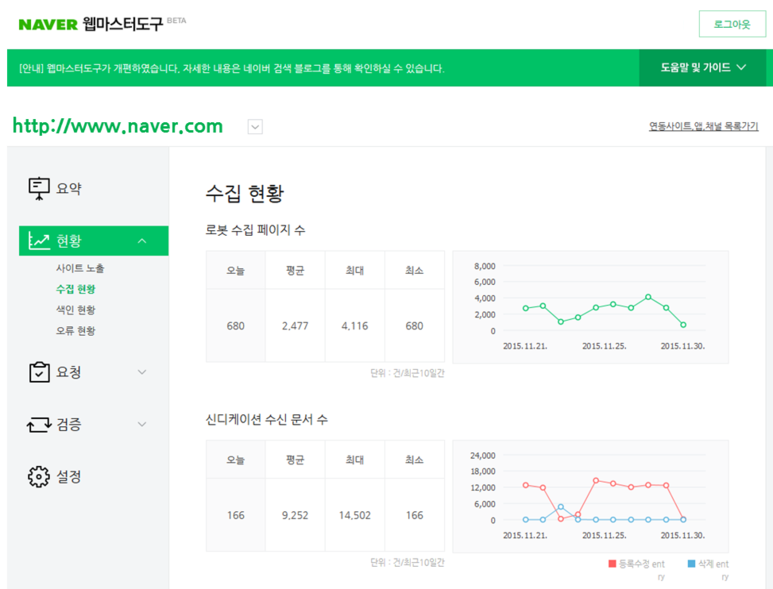The width and height of the screenshot is (773, 589).
Task: Click the 검증 arrows loop icon
Action: coord(39,425)
